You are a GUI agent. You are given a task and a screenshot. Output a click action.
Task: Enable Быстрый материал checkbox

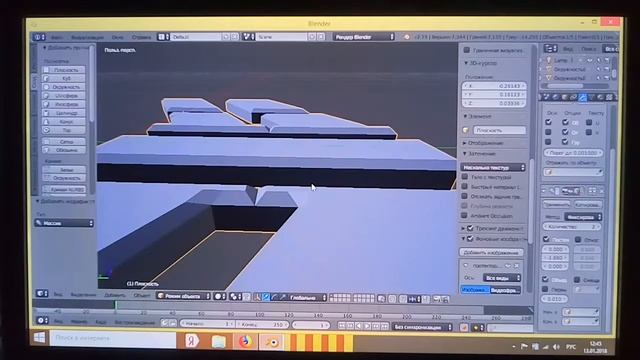coord(464,187)
